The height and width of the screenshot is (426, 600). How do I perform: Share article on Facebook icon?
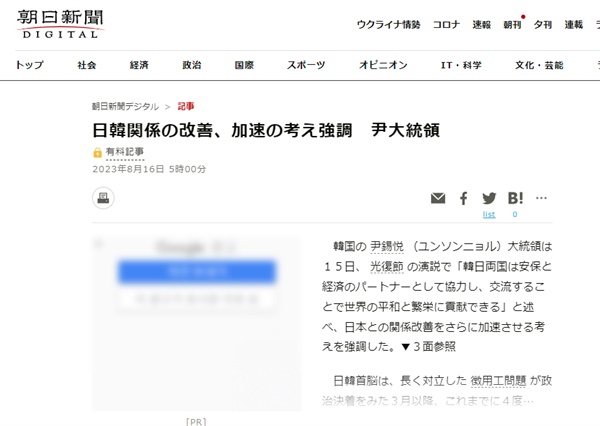click(463, 198)
